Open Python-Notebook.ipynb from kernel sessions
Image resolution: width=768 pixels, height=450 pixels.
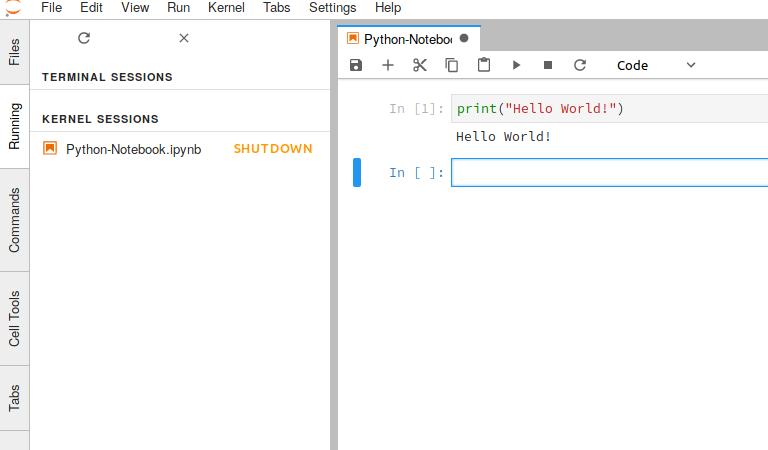(x=133, y=149)
